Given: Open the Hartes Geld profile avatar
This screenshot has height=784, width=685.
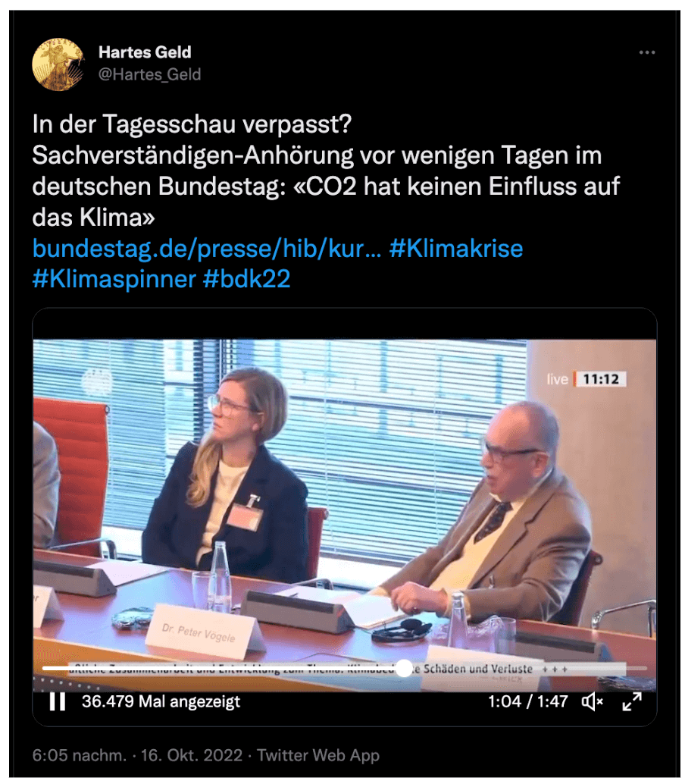Looking at the screenshot, I should tap(58, 64).
